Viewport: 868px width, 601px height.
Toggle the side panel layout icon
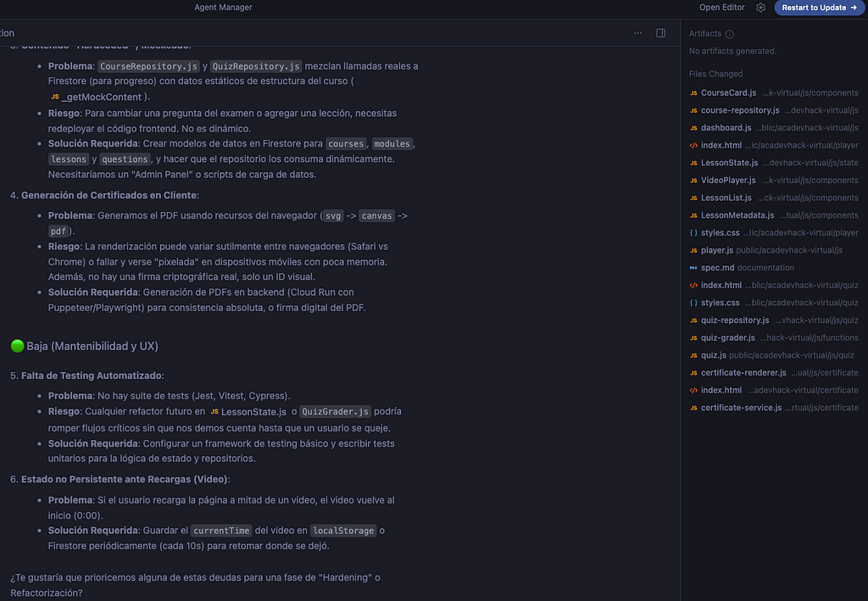[x=660, y=33]
